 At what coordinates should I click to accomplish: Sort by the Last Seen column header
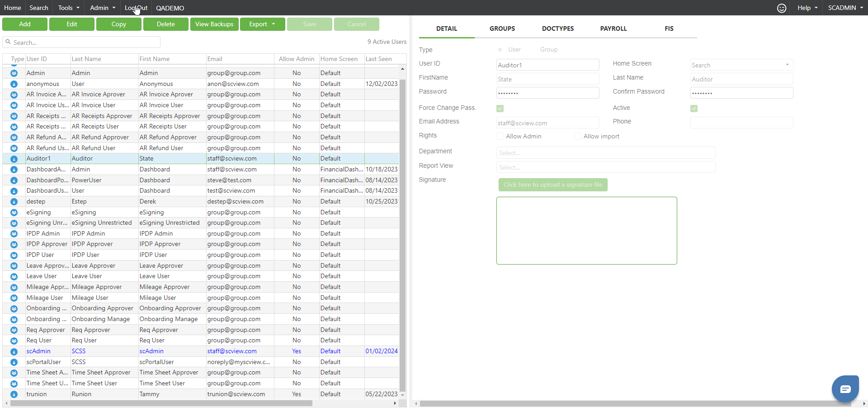pos(378,59)
